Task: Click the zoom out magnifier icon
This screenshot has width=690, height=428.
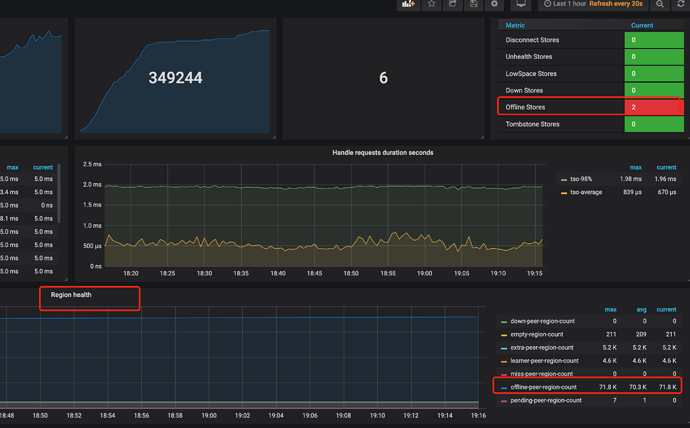Action: [x=660, y=5]
